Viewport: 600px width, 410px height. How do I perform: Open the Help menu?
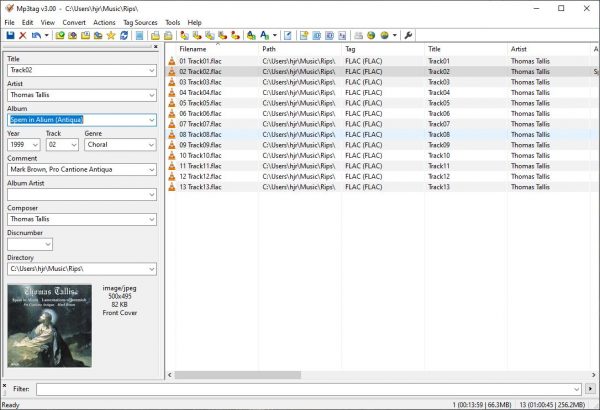[194, 23]
